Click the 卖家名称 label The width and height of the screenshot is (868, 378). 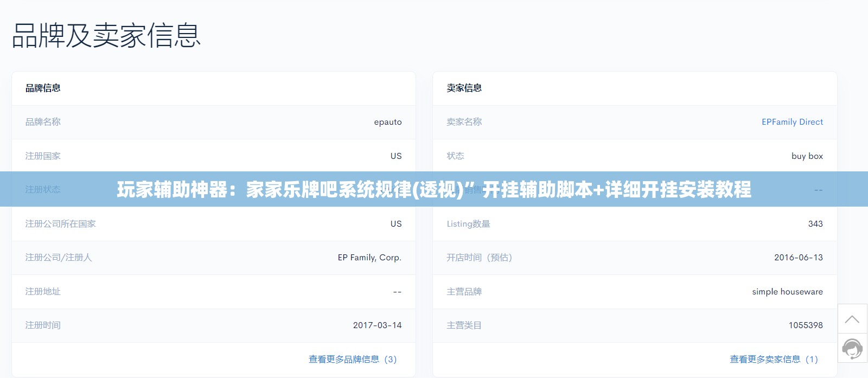[464, 122]
